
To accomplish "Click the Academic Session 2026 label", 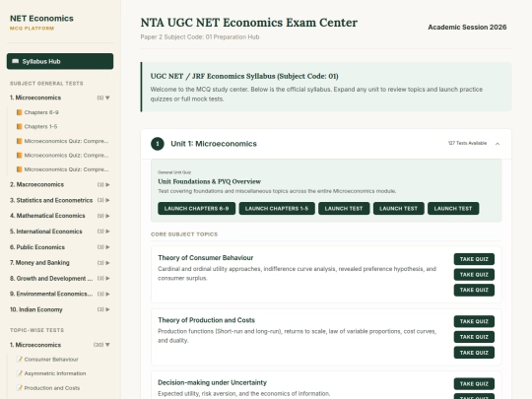I will pyautogui.click(x=467, y=28).
